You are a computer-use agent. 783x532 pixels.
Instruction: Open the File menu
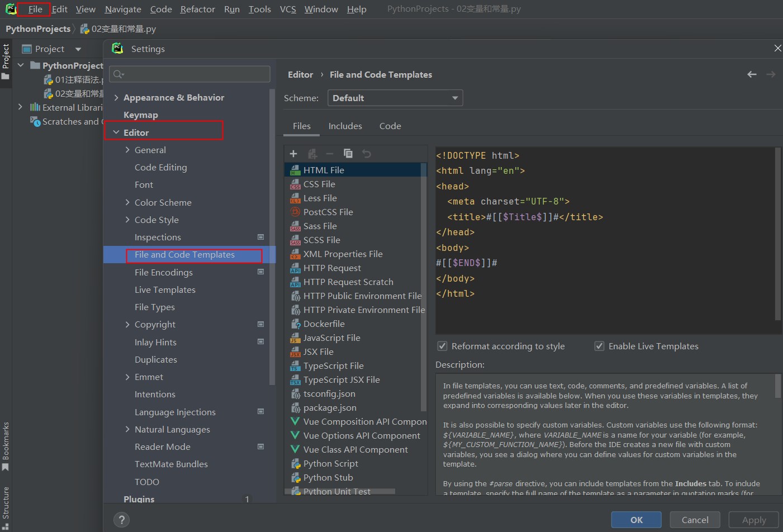(x=35, y=9)
